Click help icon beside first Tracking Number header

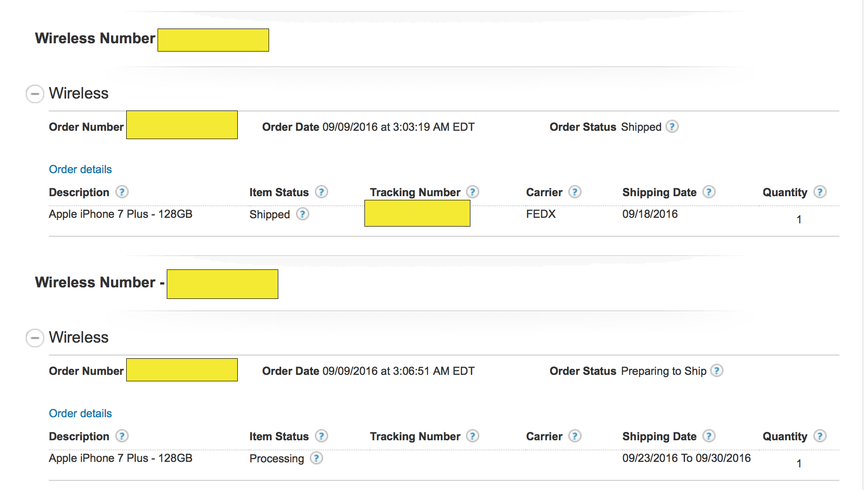(473, 192)
